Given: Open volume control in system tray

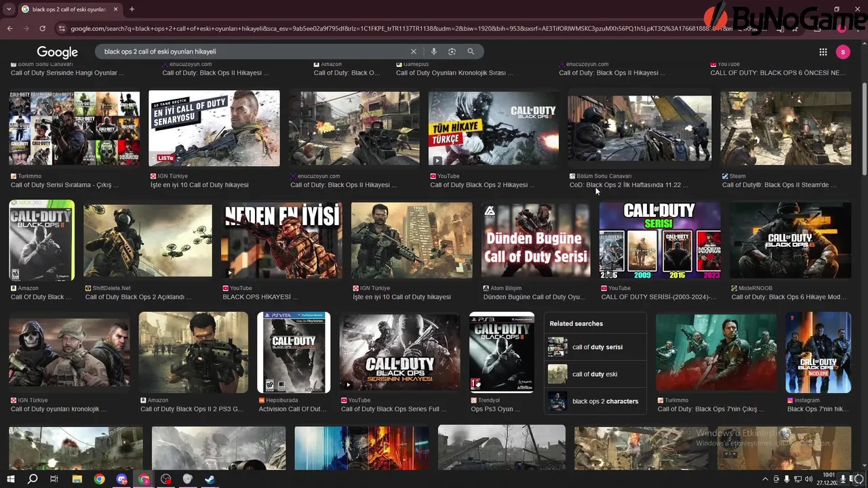Looking at the screenshot, I should tap(809, 479).
